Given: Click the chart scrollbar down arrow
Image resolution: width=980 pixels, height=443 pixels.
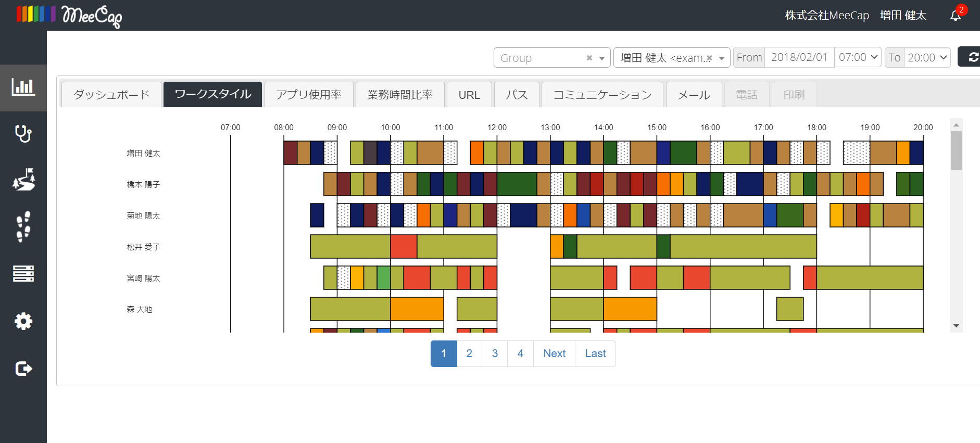Looking at the screenshot, I should [956, 326].
